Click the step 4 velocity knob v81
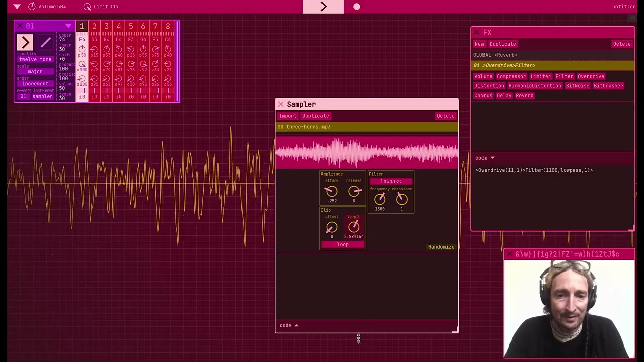This screenshot has width=644, height=362. tap(119, 65)
